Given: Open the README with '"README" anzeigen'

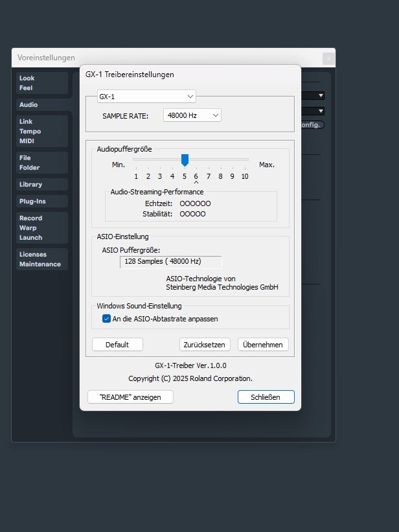Looking at the screenshot, I should pyautogui.click(x=130, y=397).
